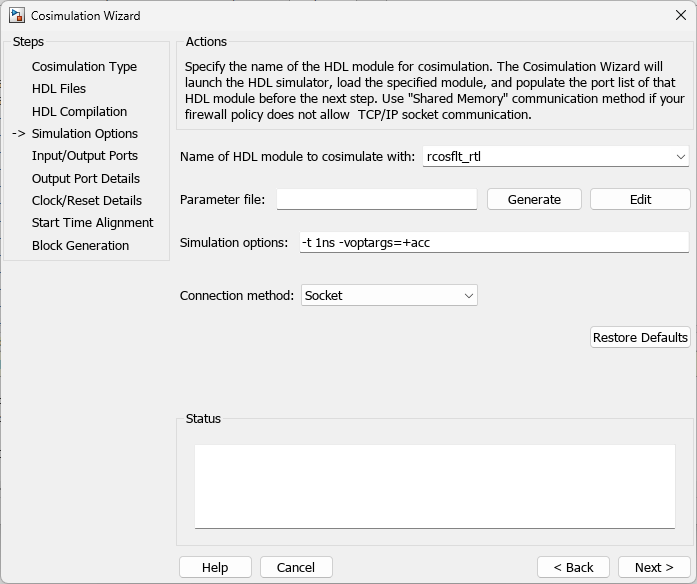Image resolution: width=697 pixels, height=584 pixels.
Task: Open the Clock/Reset Details step
Action: pos(87,200)
